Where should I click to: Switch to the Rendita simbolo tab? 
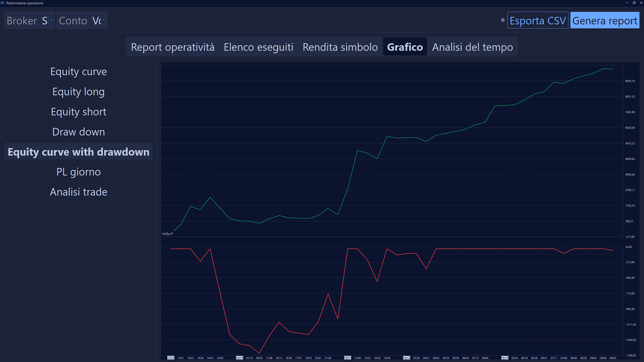[x=340, y=46]
